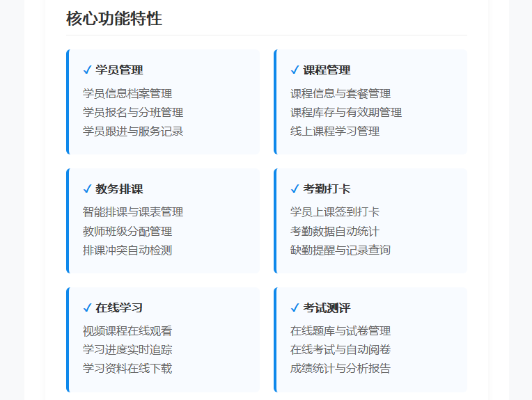This screenshot has width=532, height=400.
Task: Select the line 在线考试与自动阅卷
Action: (341, 350)
